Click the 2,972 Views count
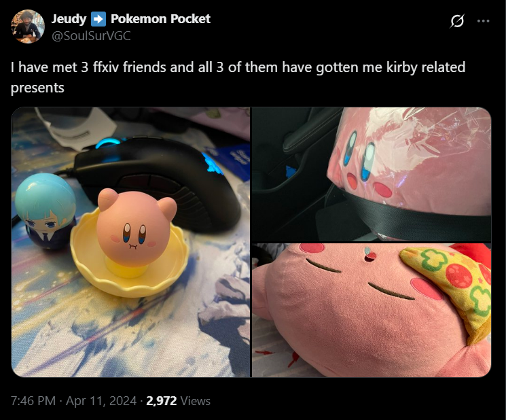The height and width of the screenshot is (420, 506). 178,401
